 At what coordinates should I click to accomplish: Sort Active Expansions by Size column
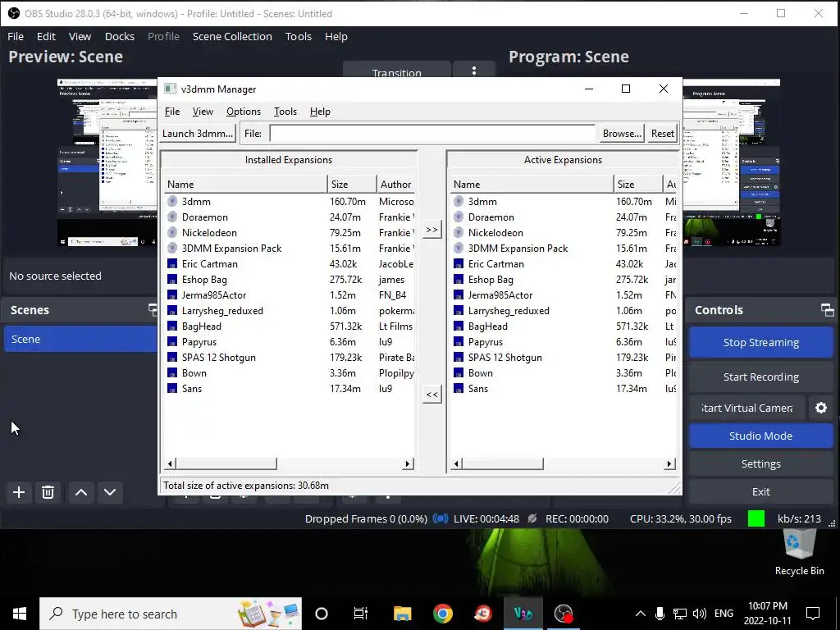pos(638,185)
